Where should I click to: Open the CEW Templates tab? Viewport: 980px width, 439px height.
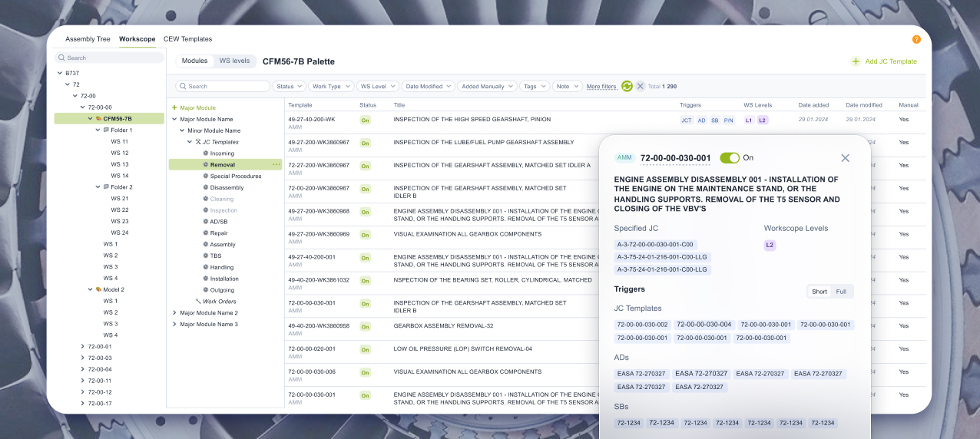(187, 39)
